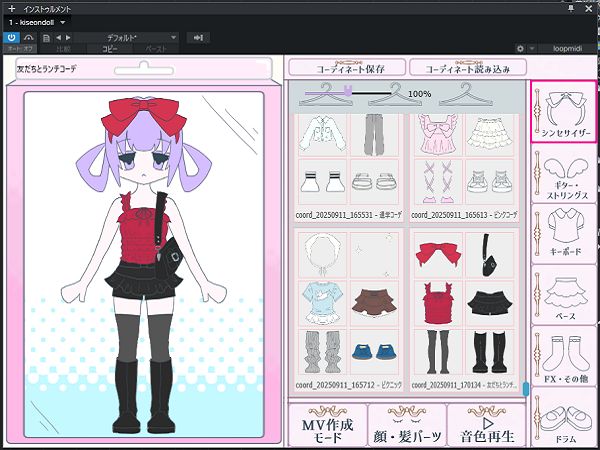Select the sparkles accessory thumbnail

tap(374, 255)
